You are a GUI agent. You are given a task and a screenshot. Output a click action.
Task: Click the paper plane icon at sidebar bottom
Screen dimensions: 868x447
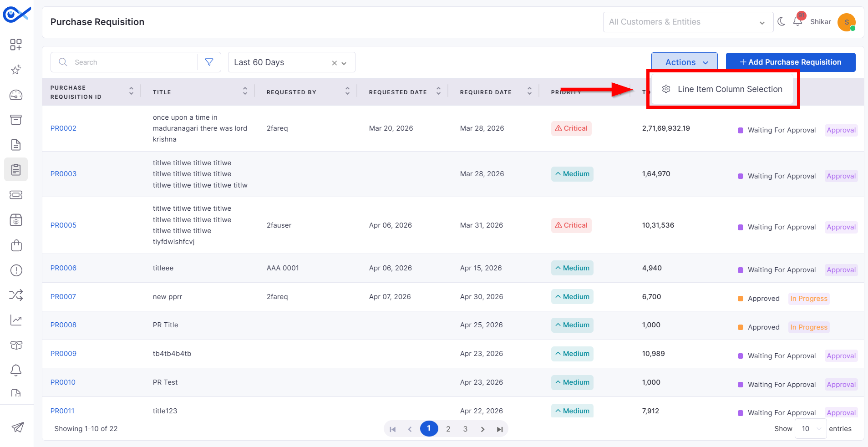17,427
